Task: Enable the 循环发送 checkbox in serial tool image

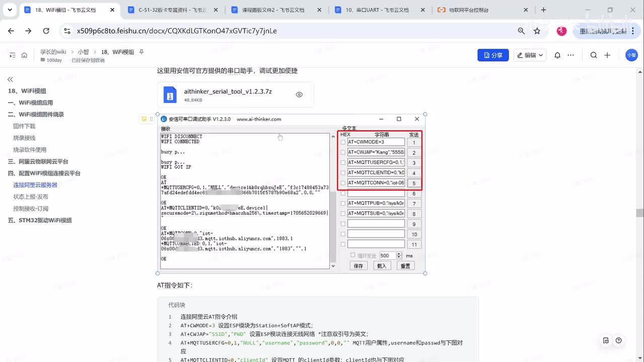Action: coord(353,255)
